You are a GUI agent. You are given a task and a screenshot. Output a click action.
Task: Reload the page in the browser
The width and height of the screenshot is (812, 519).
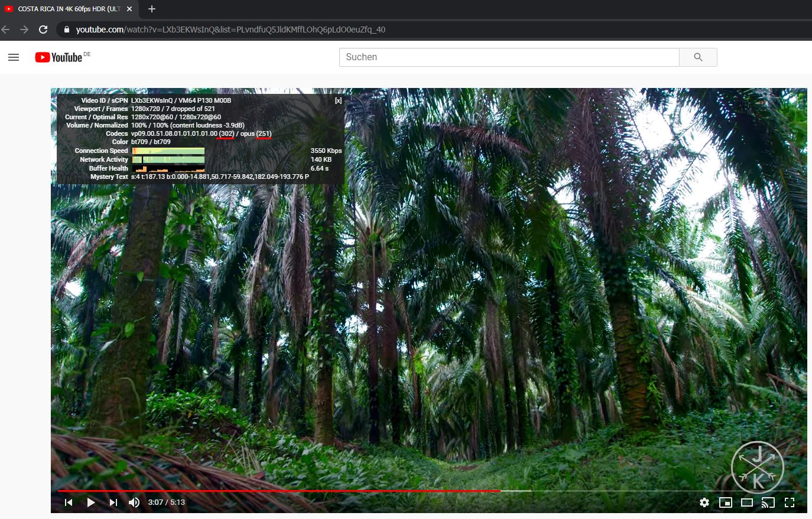43,30
